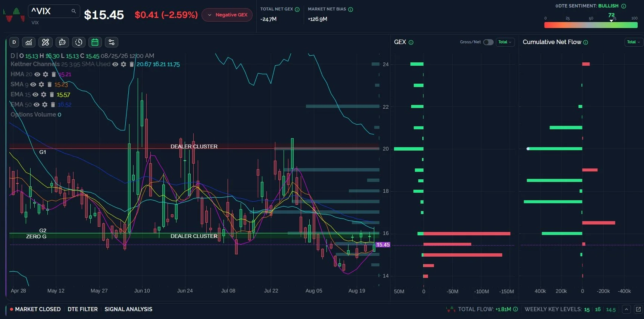Delete the Keltner Channels indicator
The width and height of the screenshot is (644, 319).
[x=132, y=64]
